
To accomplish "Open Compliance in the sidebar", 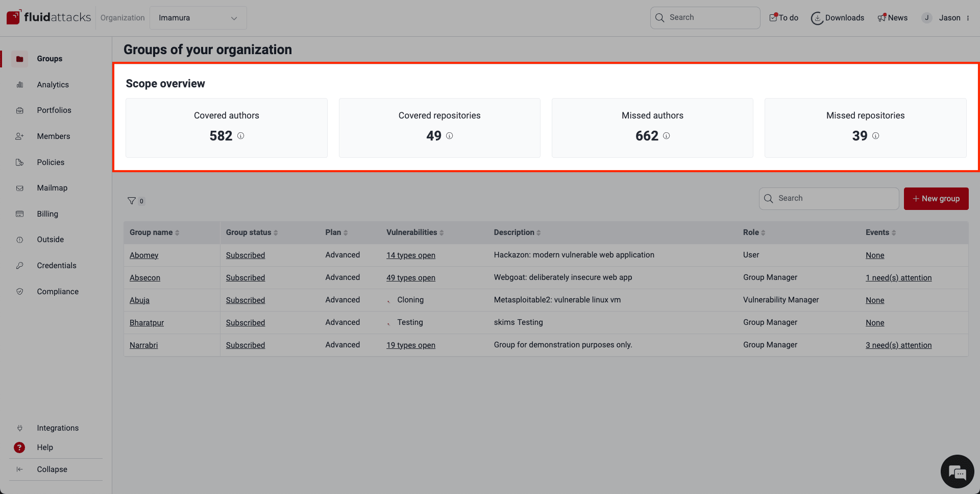I will click(58, 292).
